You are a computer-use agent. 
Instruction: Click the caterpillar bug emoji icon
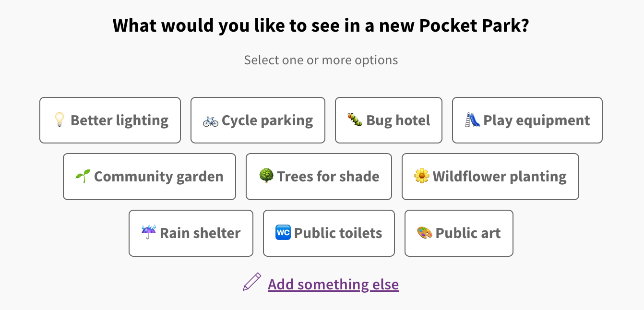click(x=355, y=120)
